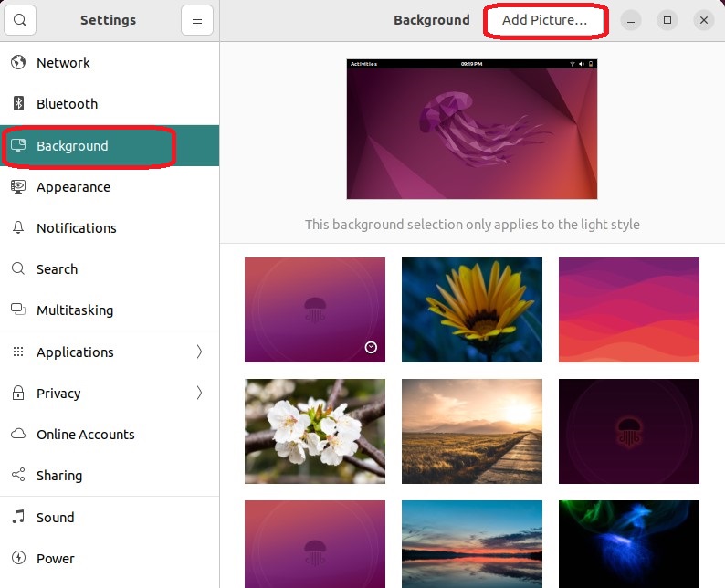Select the pink orange waves wallpaper
Image resolution: width=725 pixels, height=588 pixels.
629,310
